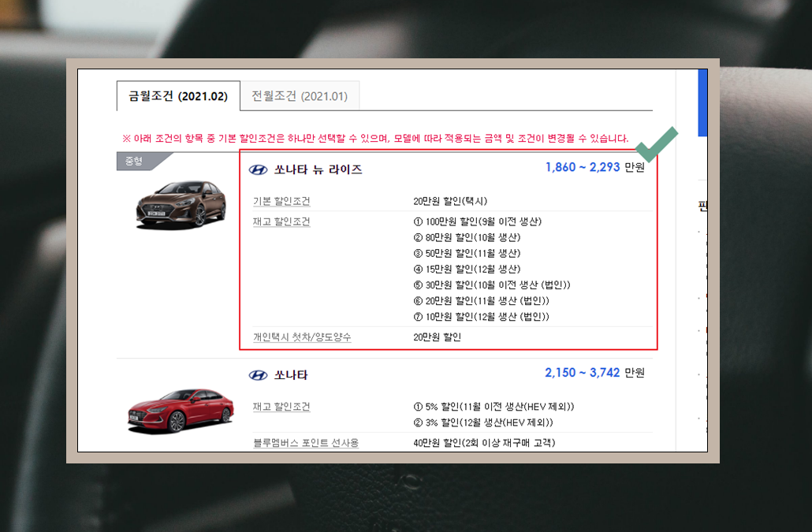The width and height of the screenshot is (812, 532).
Task: Select the 금월조건 (2021.02) tab
Action: click(x=178, y=95)
